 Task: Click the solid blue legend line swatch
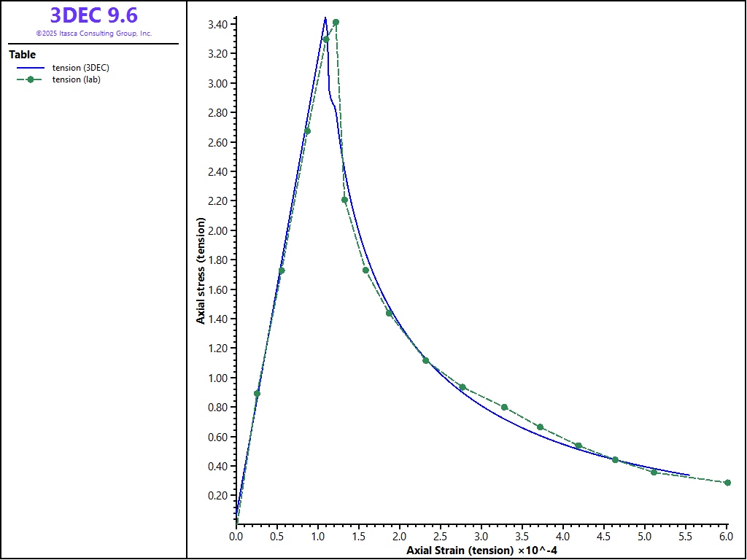point(30,68)
